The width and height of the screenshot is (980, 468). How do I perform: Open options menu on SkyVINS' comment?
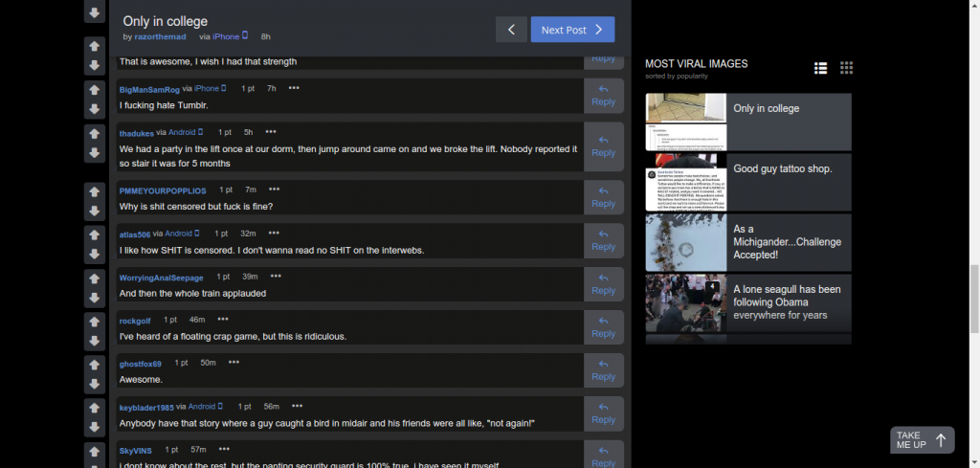tap(224, 449)
